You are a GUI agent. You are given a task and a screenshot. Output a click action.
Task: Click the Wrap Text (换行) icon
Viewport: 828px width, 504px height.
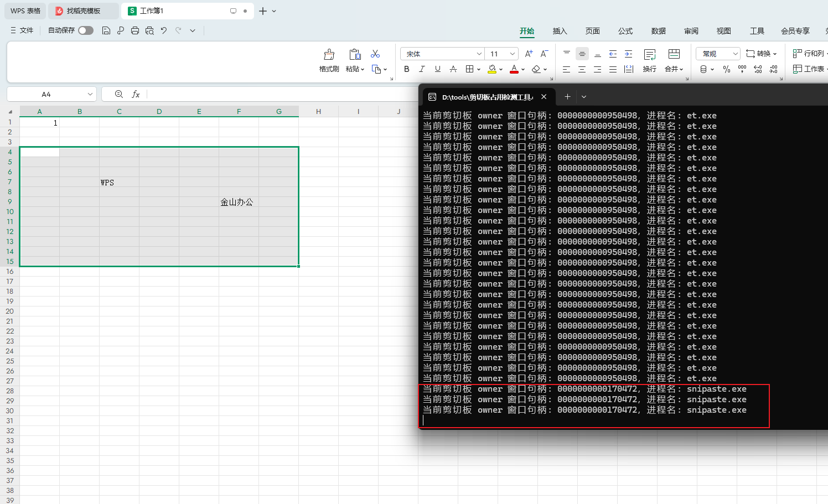pyautogui.click(x=650, y=54)
